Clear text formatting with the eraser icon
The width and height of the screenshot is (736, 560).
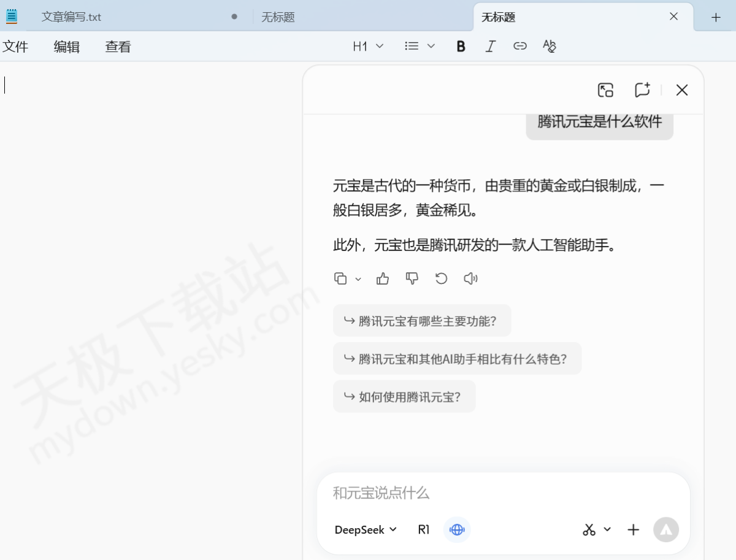[x=549, y=45]
